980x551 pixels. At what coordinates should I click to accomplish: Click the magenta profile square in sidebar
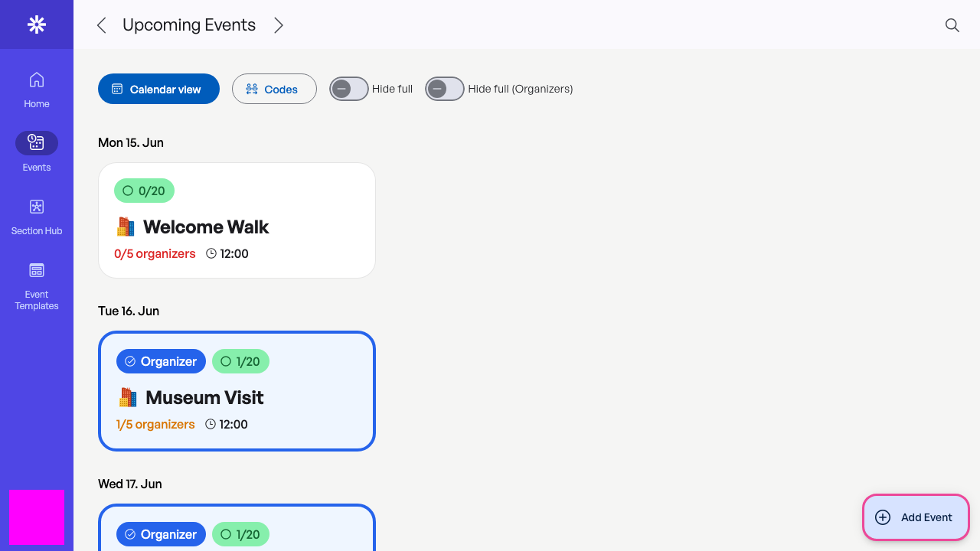tap(37, 517)
